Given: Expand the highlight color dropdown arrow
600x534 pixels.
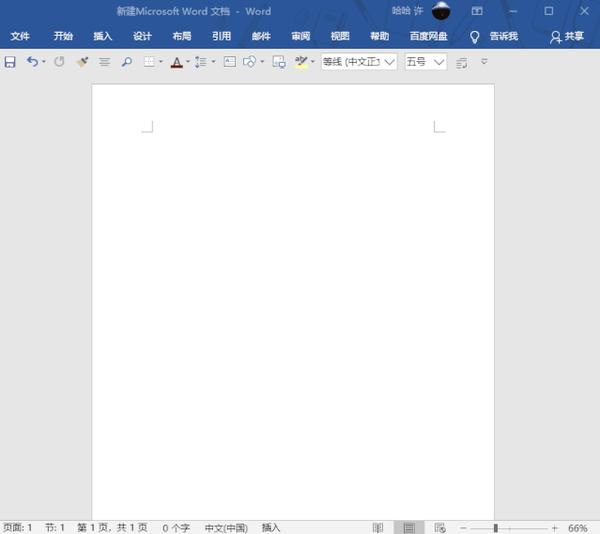Looking at the screenshot, I should tap(313, 62).
